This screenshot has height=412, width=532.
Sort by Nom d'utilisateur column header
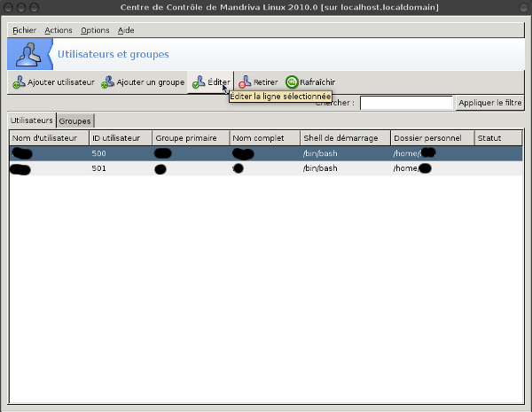click(48, 138)
